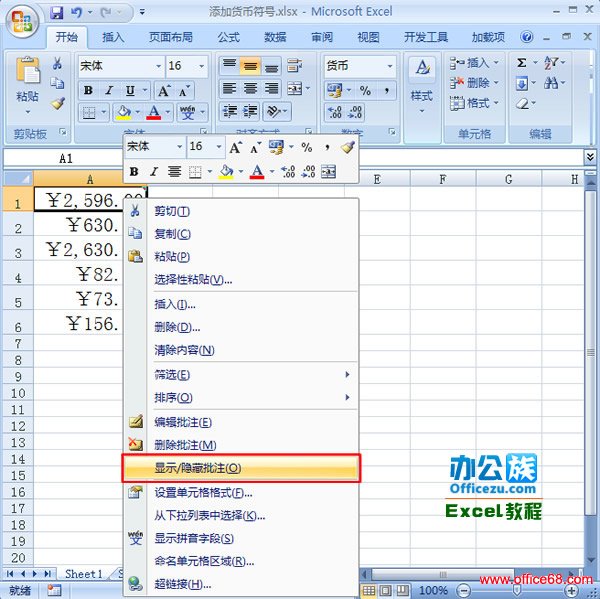The width and height of the screenshot is (600, 599).
Task: Switch to 公式 ribbon tab
Action: point(228,37)
